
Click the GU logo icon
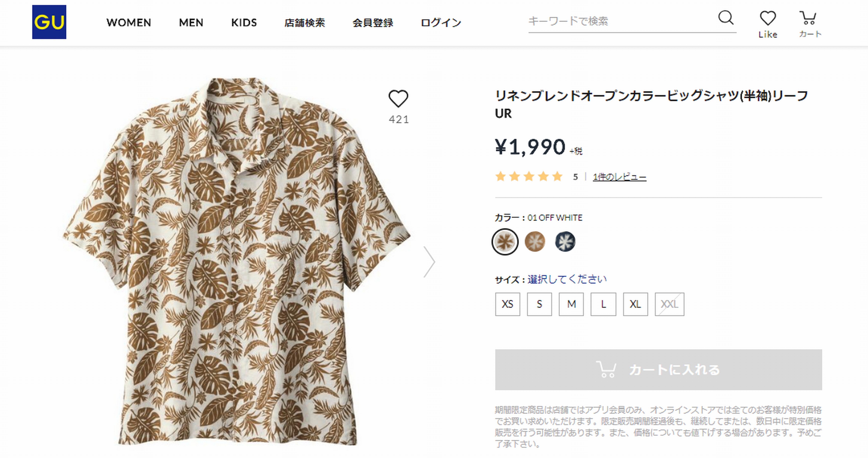pyautogui.click(x=49, y=22)
